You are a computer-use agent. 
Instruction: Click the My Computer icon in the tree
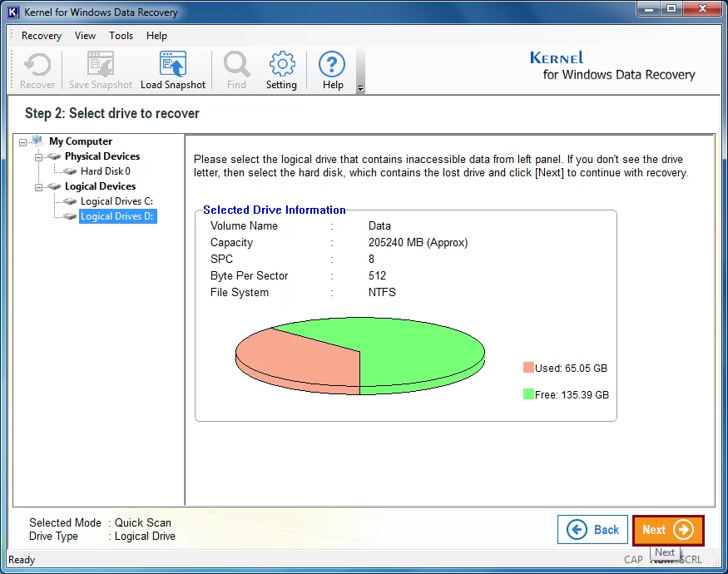(x=36, y=141)
